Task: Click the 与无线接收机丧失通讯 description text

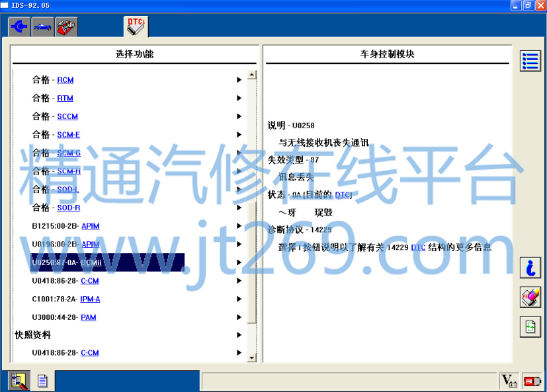Action: [323, 142]
